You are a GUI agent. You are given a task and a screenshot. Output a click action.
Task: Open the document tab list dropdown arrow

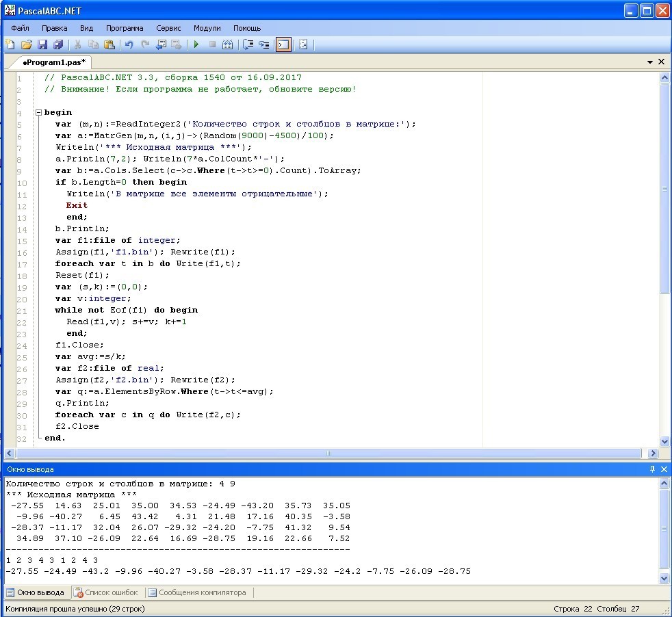(650, 62)
